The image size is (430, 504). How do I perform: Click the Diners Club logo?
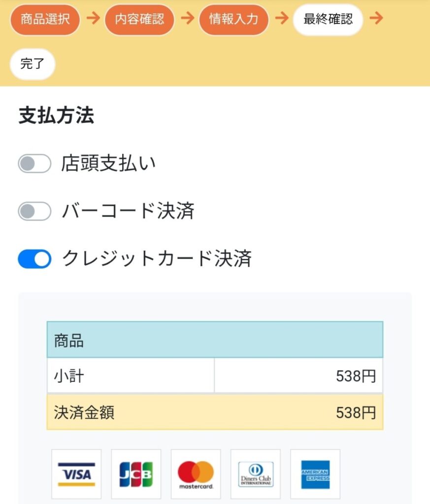point(256,474)
